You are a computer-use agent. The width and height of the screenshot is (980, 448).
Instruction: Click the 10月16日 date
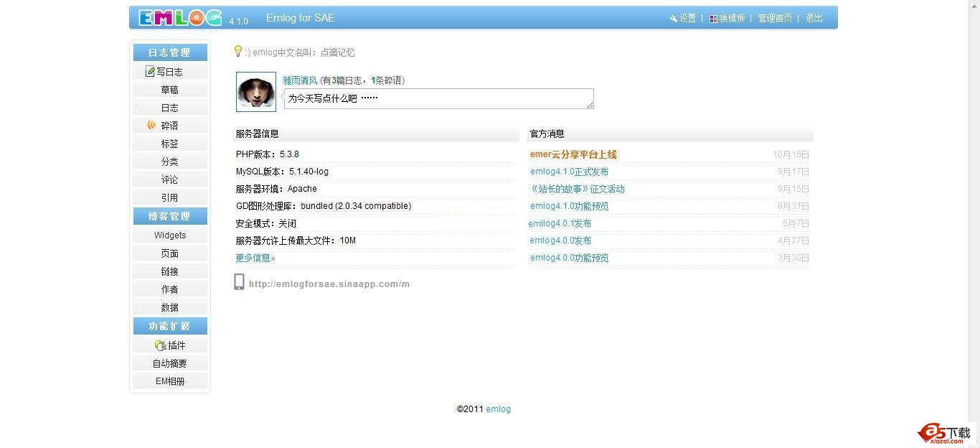[791, 154]
